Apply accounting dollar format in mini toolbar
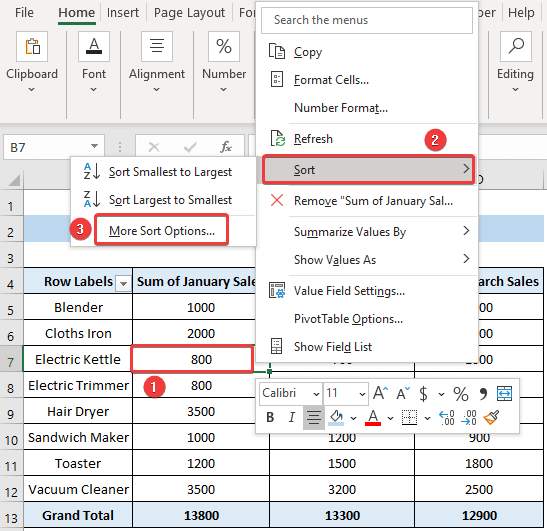The height and width of the screenshot is (531, 547). click(x=423, y=394)
